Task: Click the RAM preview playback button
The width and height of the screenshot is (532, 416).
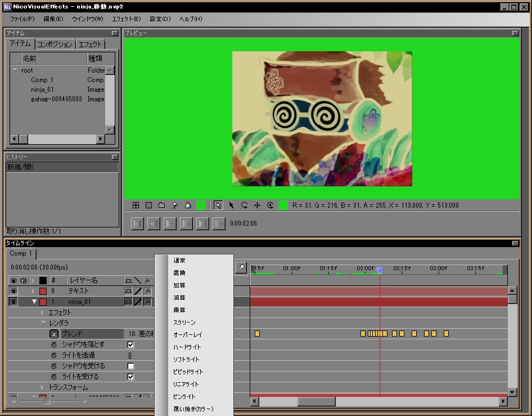Action: point(219,223)
